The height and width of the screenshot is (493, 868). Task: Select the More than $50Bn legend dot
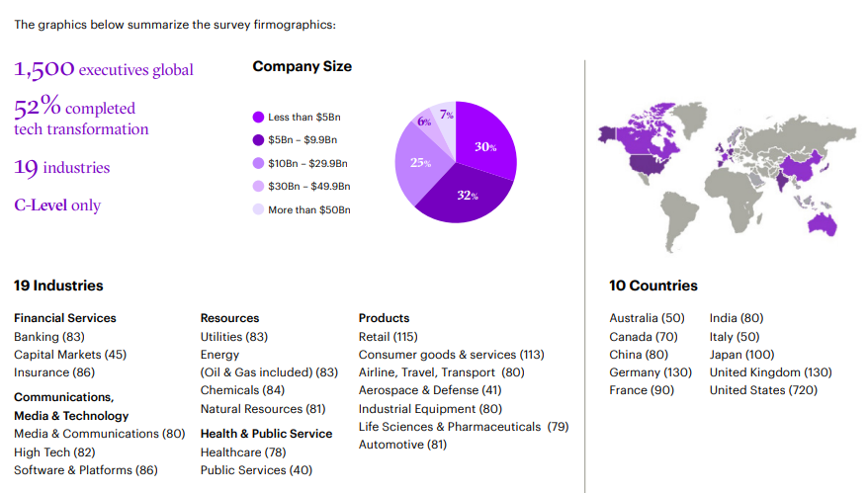coord(259,209)
